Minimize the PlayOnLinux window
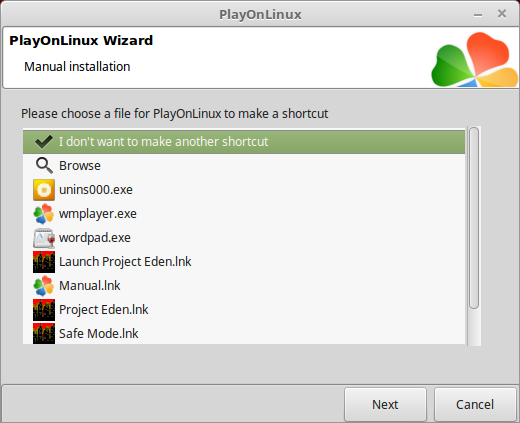This screenshot has height=423, width=520. 478,15
